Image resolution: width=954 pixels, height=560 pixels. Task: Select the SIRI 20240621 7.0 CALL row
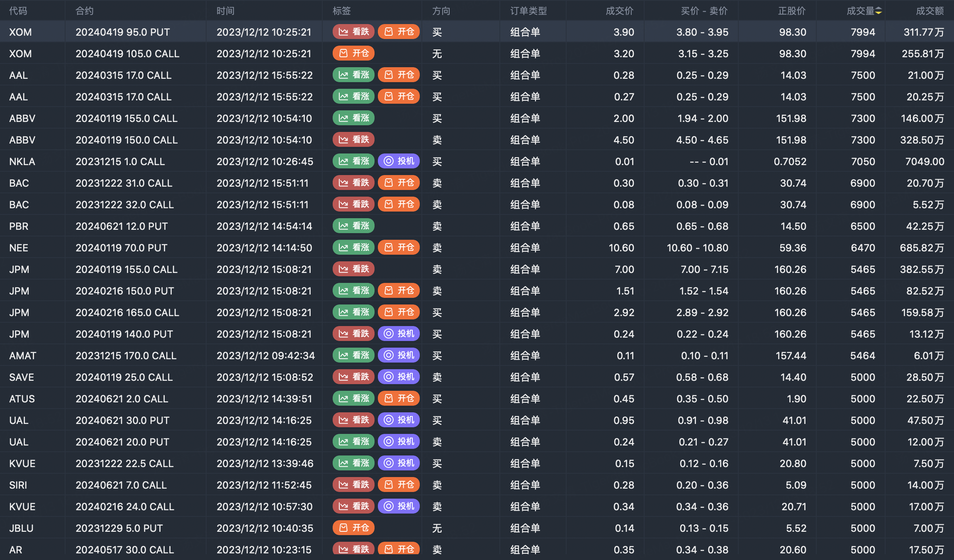point(121,485)
